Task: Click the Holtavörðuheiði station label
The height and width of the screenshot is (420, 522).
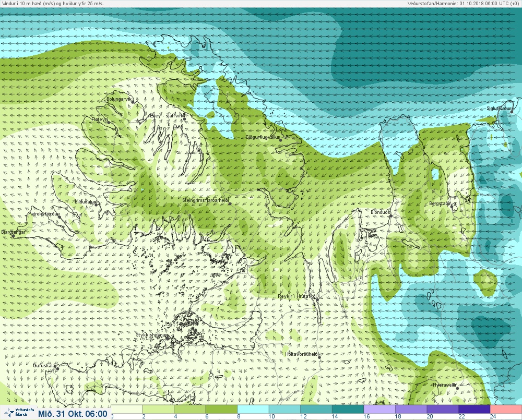Action: pos(302,354)
